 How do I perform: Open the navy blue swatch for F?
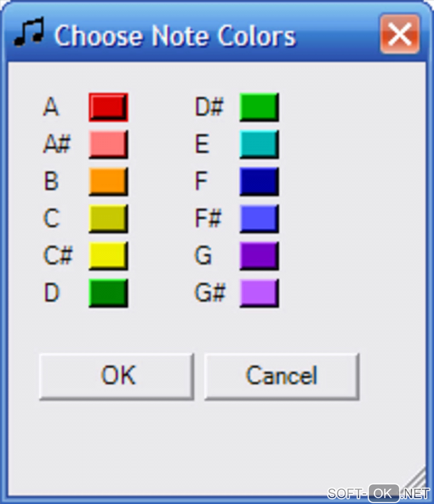coord(259,182)
